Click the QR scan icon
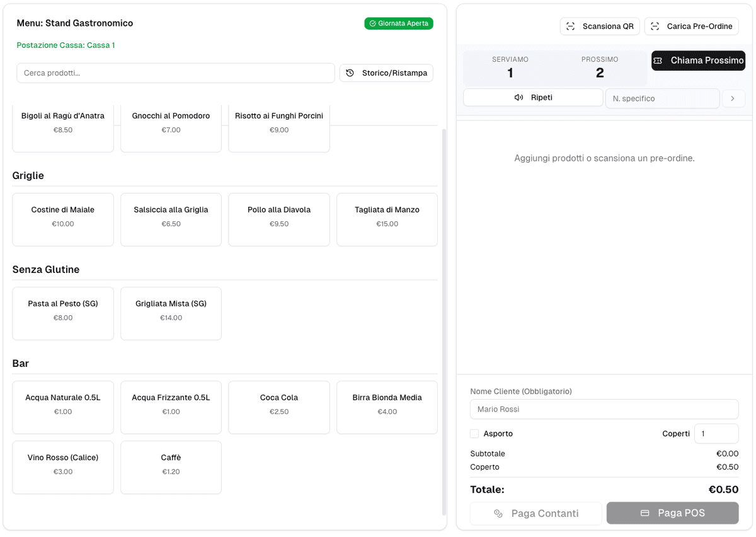Viewport: 756px width, 537px height. (x=570, y=26)
